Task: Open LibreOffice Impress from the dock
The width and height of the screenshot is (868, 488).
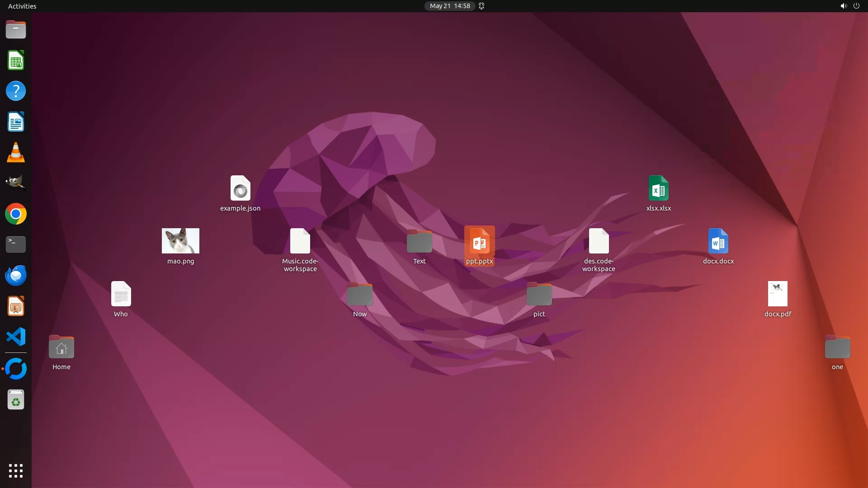Action: 16,306
